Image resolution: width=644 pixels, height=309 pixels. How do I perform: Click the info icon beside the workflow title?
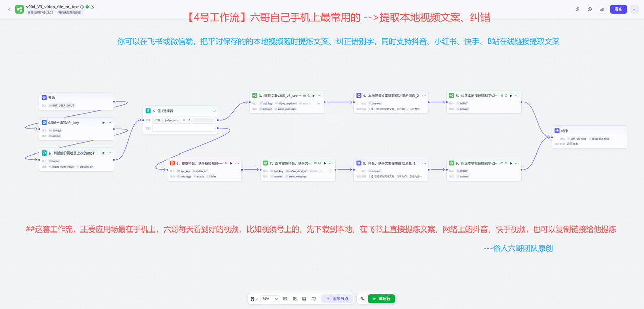[x=82, y=7]
